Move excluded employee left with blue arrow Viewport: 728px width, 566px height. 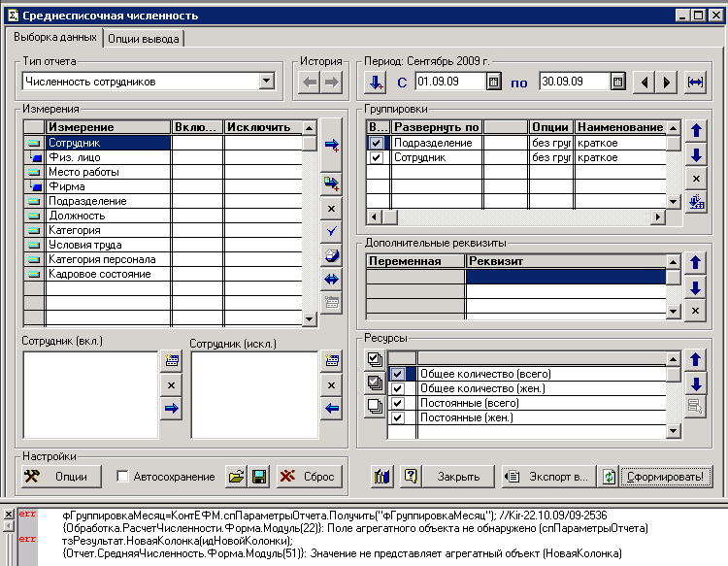[x=332, y=409]
